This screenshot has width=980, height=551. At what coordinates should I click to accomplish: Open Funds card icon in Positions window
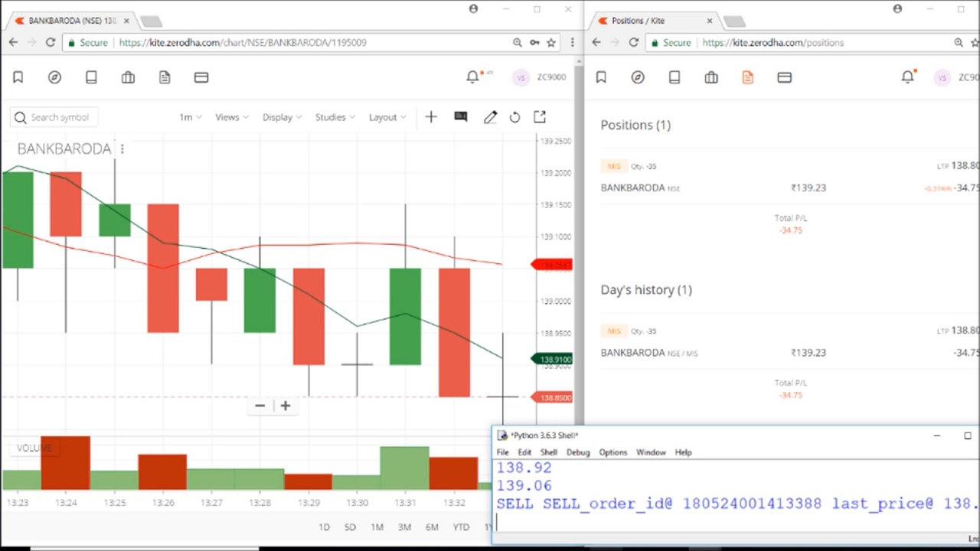[785, 77]
